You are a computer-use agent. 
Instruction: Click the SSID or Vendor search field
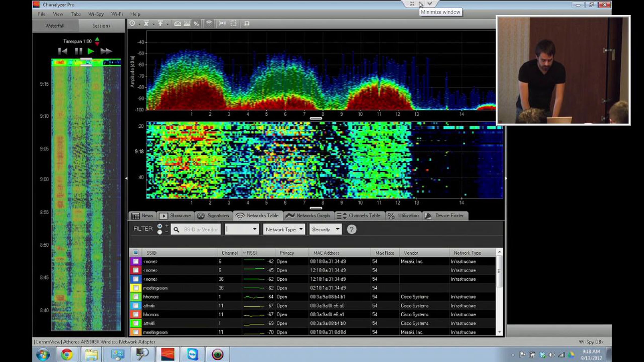200,230
